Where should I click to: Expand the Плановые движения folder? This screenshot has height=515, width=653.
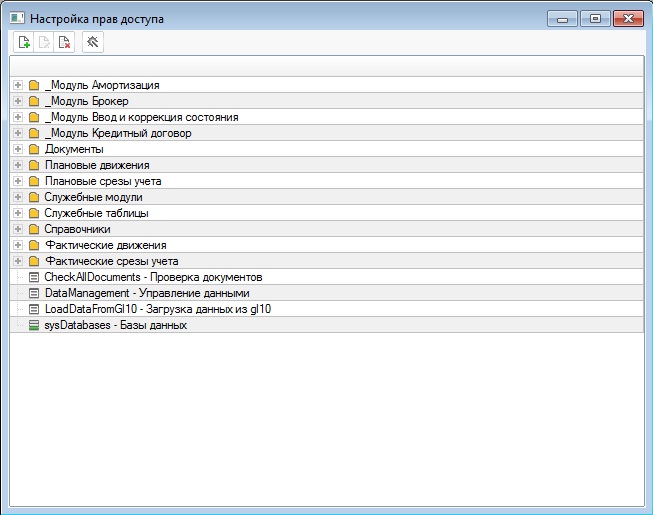click(18, 165)
